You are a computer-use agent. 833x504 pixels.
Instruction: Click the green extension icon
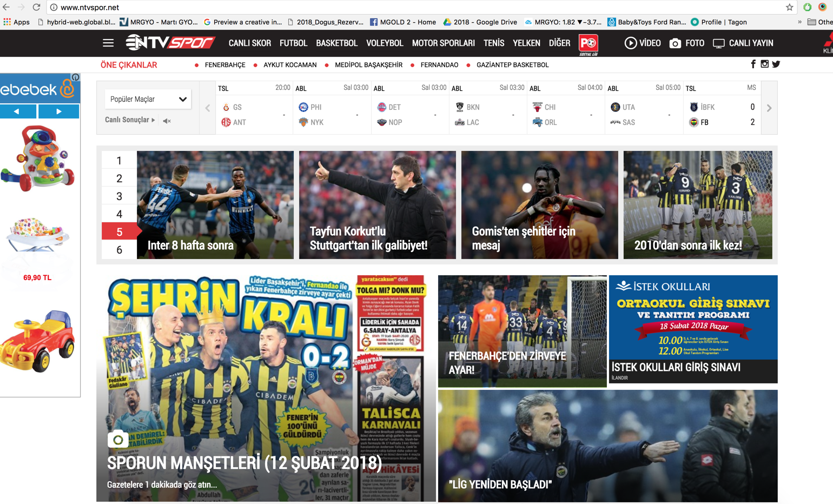[807, 8]
